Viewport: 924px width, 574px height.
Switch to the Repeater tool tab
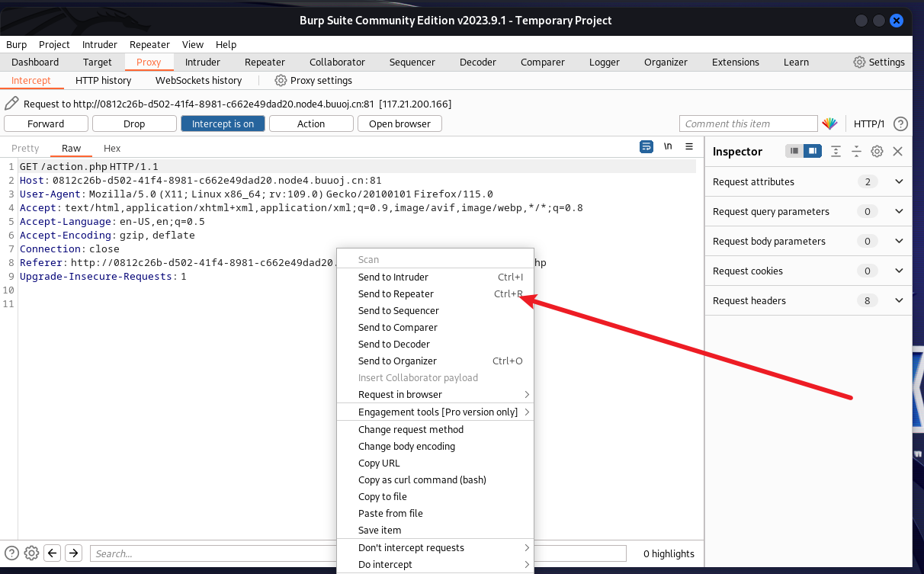pos(265,63)
